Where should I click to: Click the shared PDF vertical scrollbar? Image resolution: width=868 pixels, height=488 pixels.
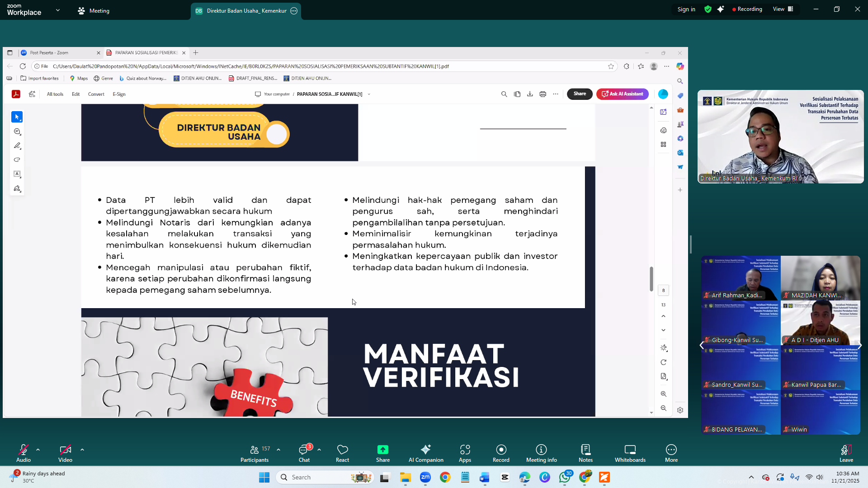pos(651,279)
